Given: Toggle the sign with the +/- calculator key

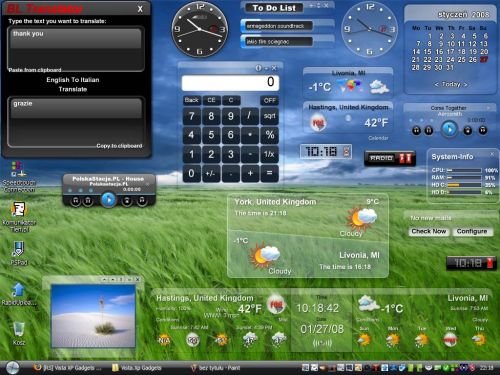Looking at the screenshot, I should coord(211,173).
